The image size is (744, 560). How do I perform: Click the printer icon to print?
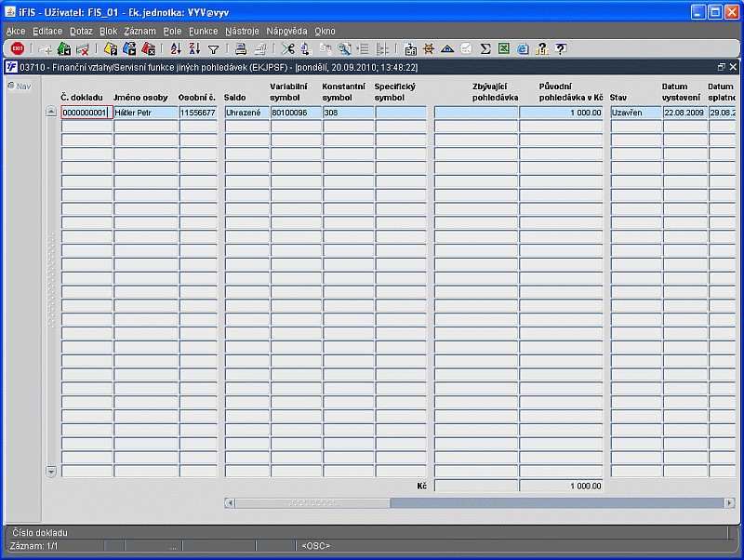(x=241, y=48)
